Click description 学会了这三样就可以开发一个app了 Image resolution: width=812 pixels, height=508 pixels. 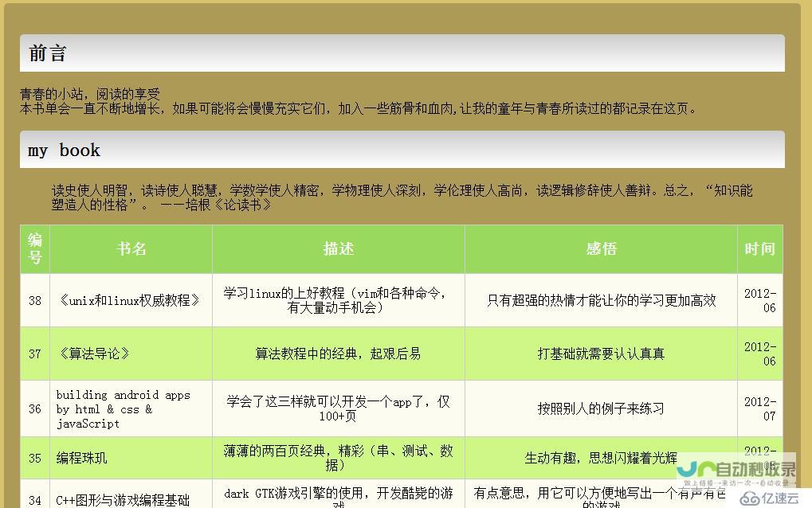(338, 408)
